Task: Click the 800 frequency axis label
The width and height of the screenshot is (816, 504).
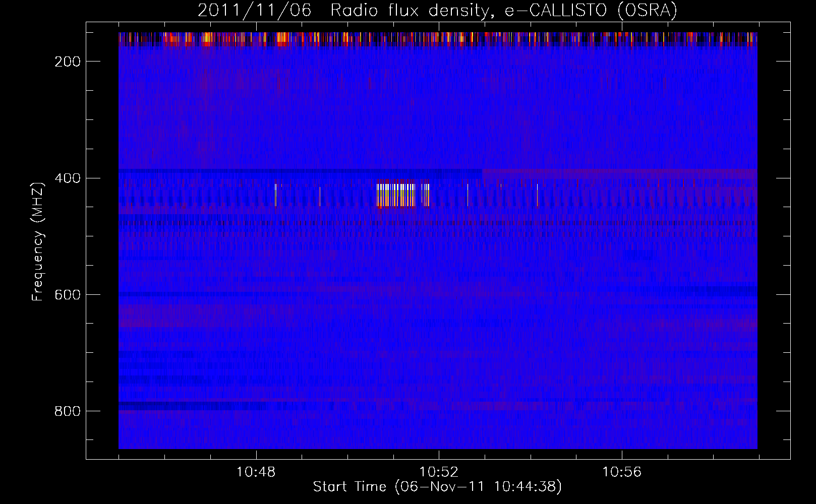Action: (x=68, y=411)
